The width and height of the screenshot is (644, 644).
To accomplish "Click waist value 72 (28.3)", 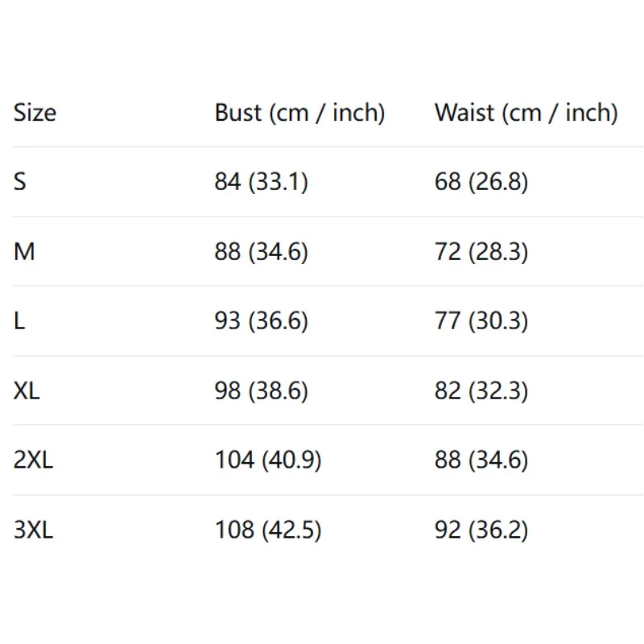I will (481, 252).
